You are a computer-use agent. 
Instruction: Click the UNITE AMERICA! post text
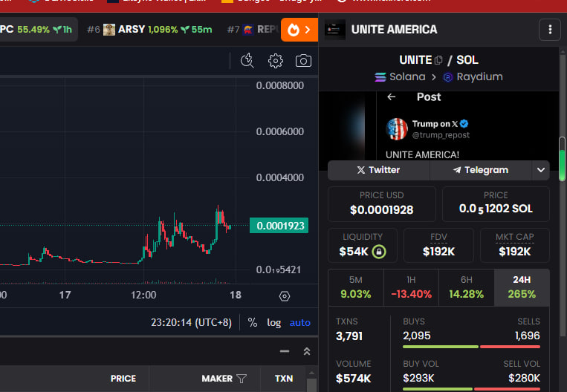tap(422, 154)
